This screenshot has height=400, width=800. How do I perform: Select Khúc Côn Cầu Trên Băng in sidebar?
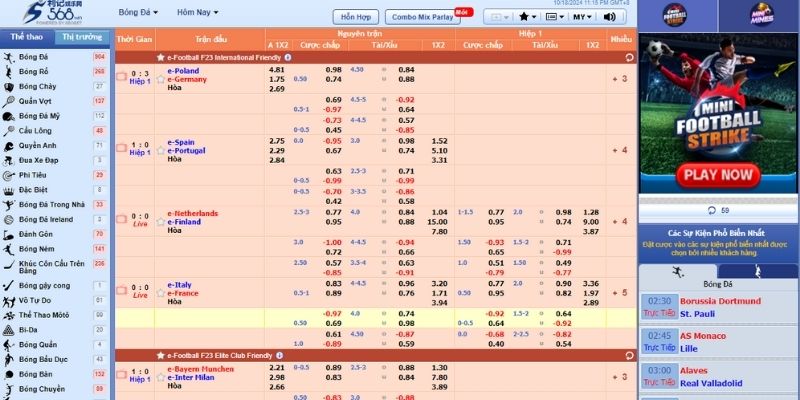54,267
